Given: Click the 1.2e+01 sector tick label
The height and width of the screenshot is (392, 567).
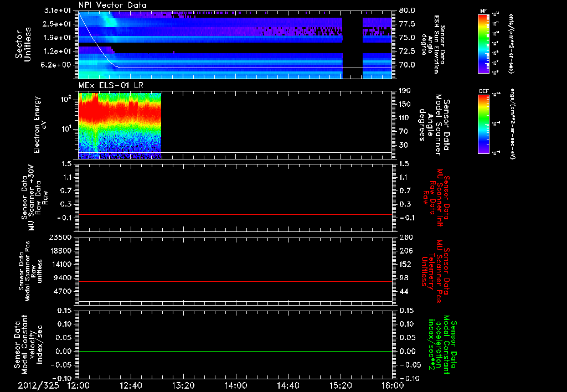Looking at the screenshot, I should tap(58, 51).
